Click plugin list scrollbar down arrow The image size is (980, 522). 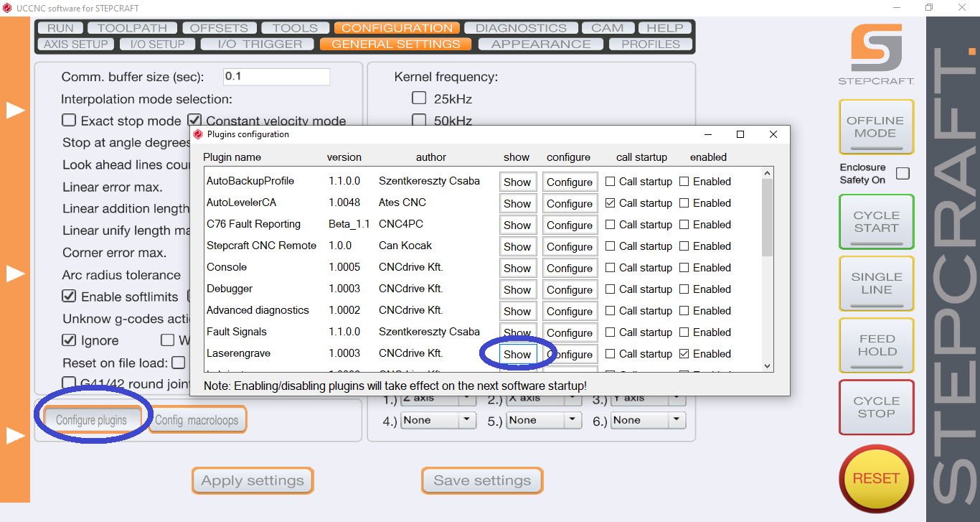[x=768, y=365]
